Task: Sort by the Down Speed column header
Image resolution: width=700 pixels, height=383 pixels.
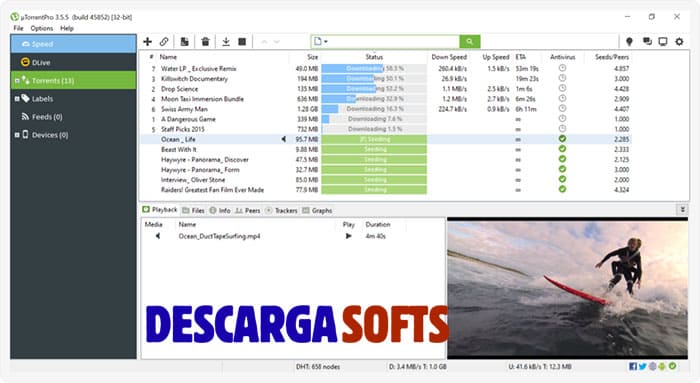Action: pyautogui.click(x=449, y=57)
